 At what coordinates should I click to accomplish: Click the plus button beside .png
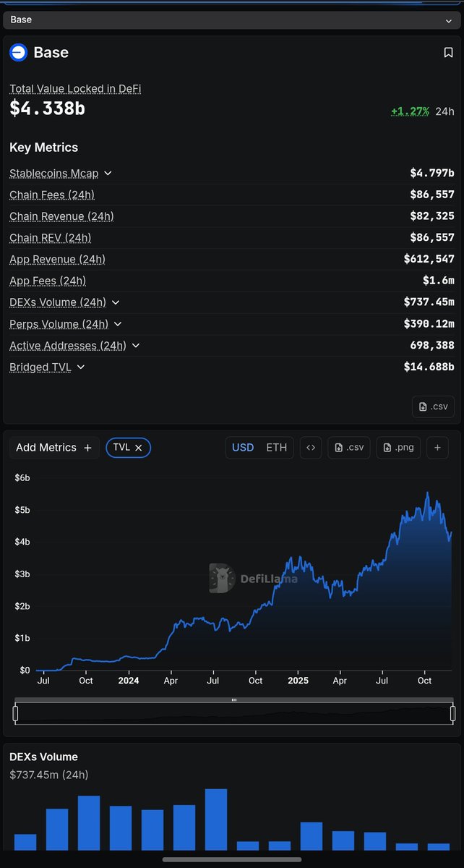pyautogui.click(x=437, y=448)
